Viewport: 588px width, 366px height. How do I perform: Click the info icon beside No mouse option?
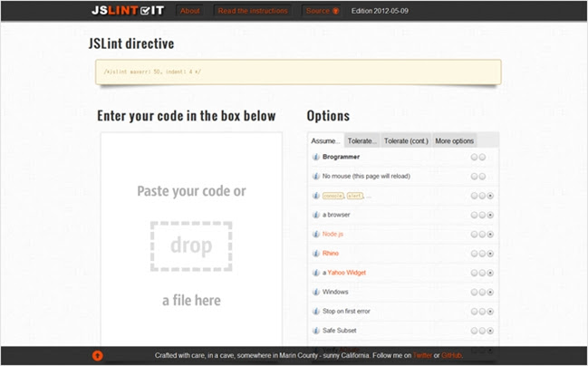[x=316, y=177]
